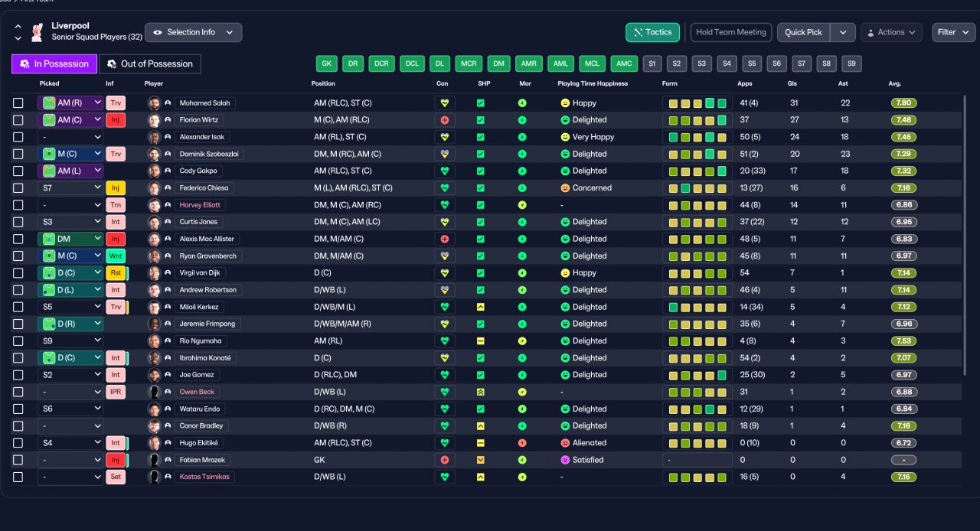This screenshot has height=531, width=980.
Task: Open the Selection Info dropdown
Action: (x=193, y=32)
